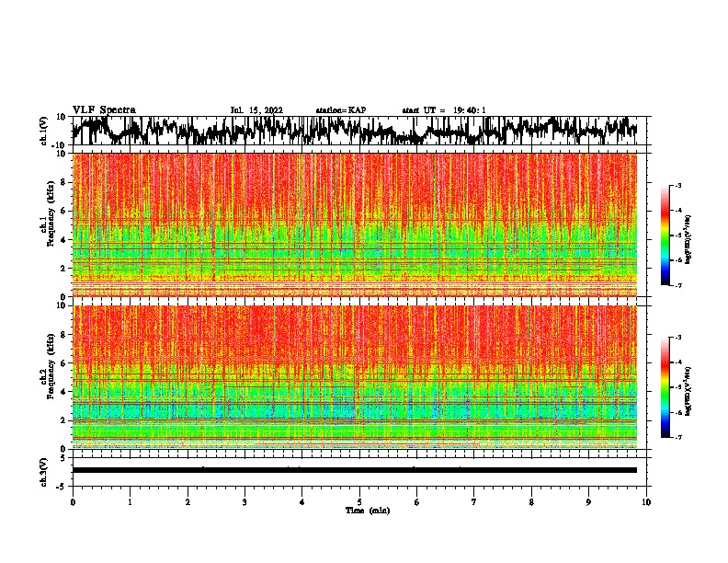Image resolution: width=728 pixels, height=563 pixels.
Task: Click the ch.2 spectrogram color bar
Action: tap(665, 387)
